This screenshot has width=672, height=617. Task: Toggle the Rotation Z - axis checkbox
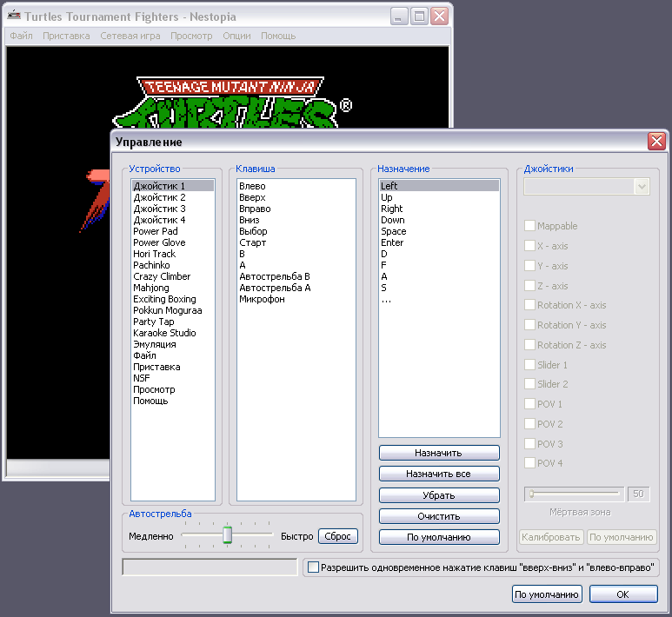click(x=530, y=345)
